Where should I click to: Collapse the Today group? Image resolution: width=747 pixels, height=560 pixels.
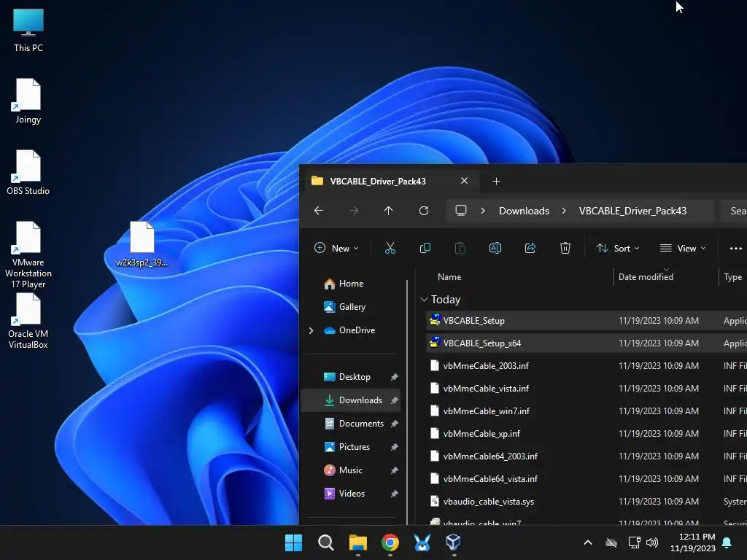[x=424, y=300]
